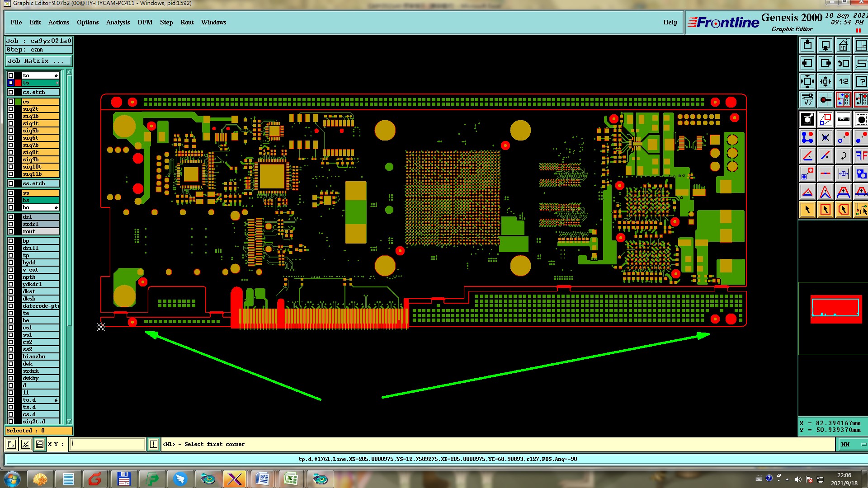This screenshot has height=488, width=868.
Task: Open the DFM menu
Action: 145,22
